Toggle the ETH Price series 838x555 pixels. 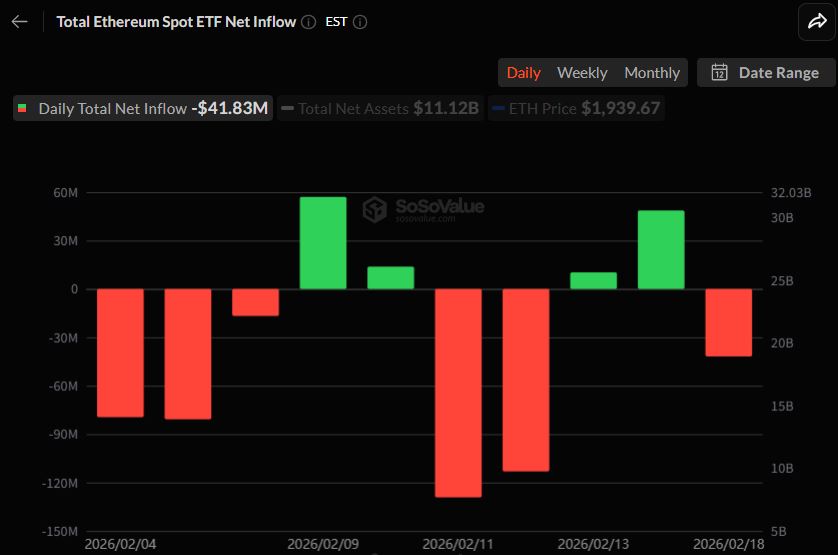pyautogui.click(x=576, y=108)
